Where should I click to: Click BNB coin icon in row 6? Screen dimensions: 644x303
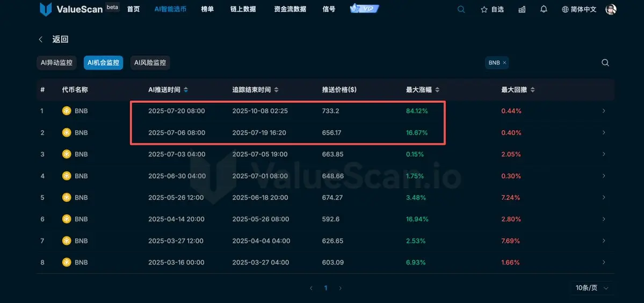coord(66,219)
